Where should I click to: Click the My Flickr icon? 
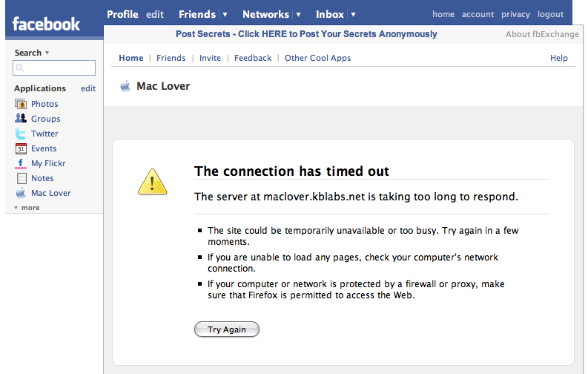pos(21,163)
